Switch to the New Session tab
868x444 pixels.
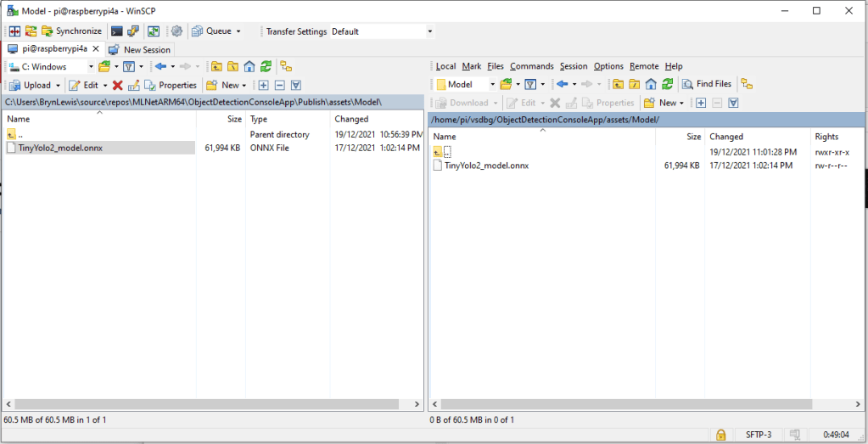tap(141, 49)
